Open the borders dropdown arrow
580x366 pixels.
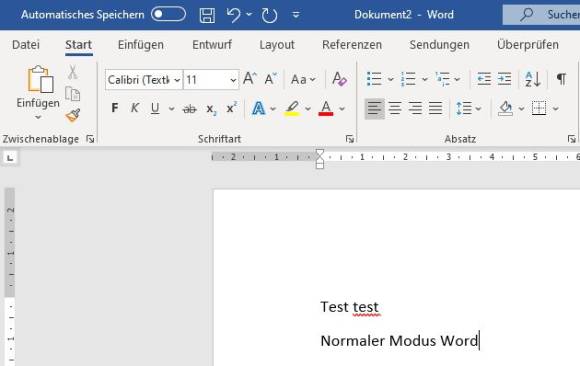click(x=555, y=109)
